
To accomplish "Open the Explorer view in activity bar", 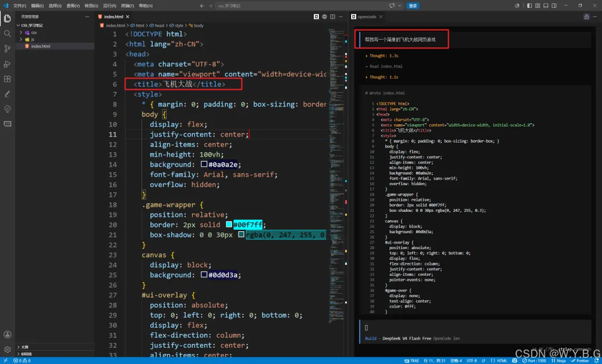I will pyautogui.click(x=7, y=18).
